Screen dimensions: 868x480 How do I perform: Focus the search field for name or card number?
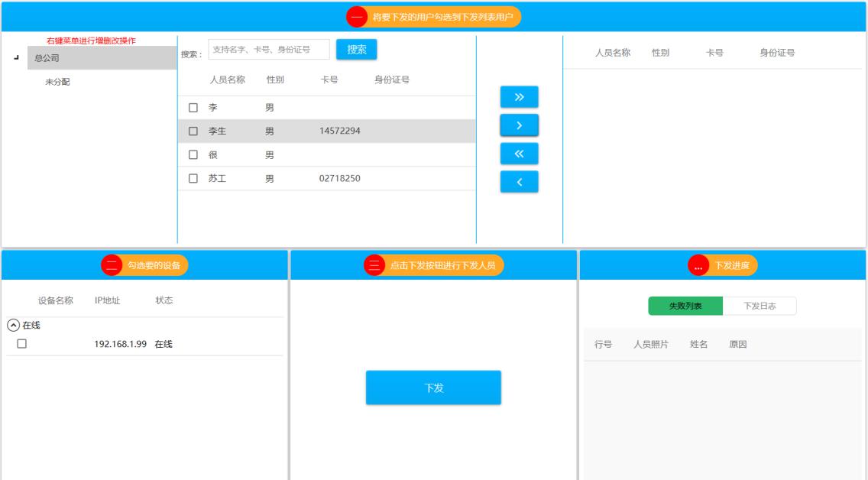pyautogui.click(x=268, y=50)
